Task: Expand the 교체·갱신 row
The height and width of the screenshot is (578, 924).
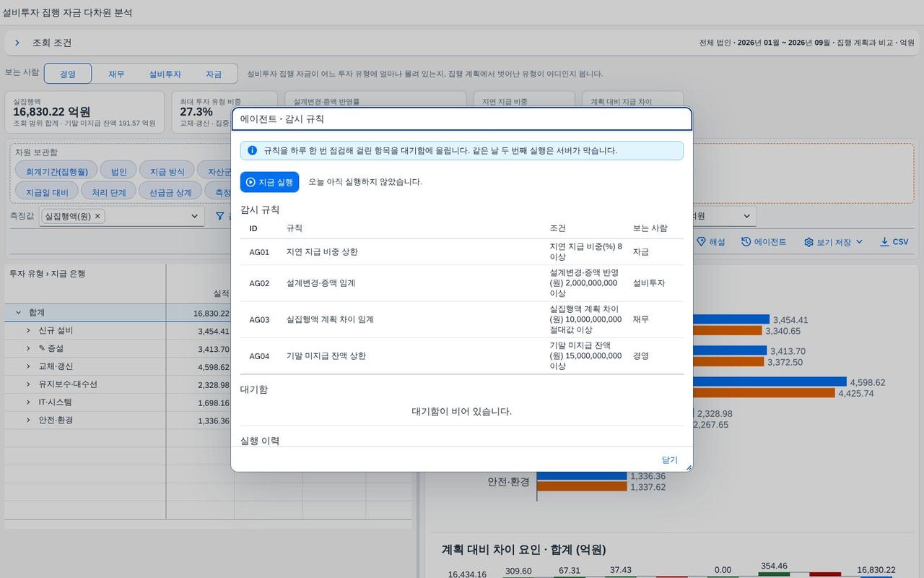Action: coord(28,366)
